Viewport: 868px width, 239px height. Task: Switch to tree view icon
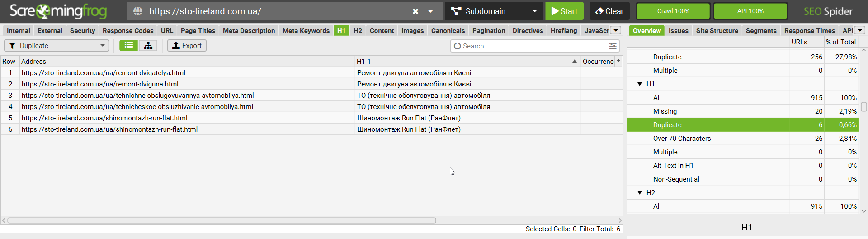(x=148, y=46)
